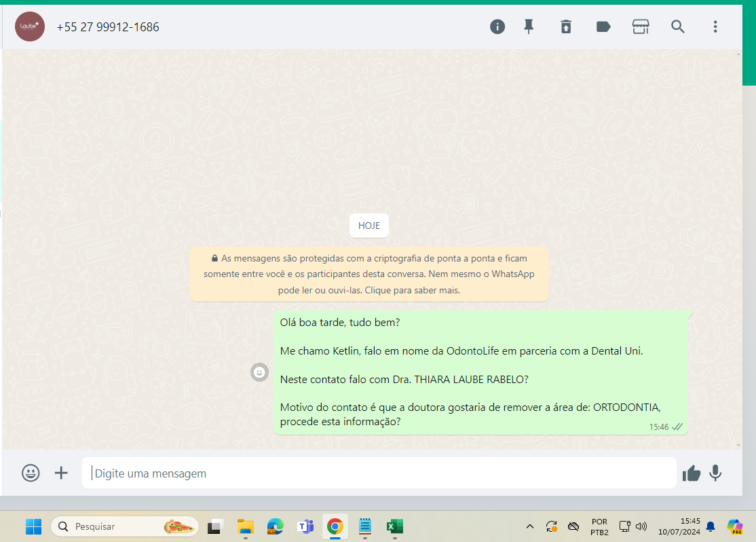Search messages with the magnifier icon
Image resolution: width=756 pixels, height=542 pixels.
(x=677, y=26)
